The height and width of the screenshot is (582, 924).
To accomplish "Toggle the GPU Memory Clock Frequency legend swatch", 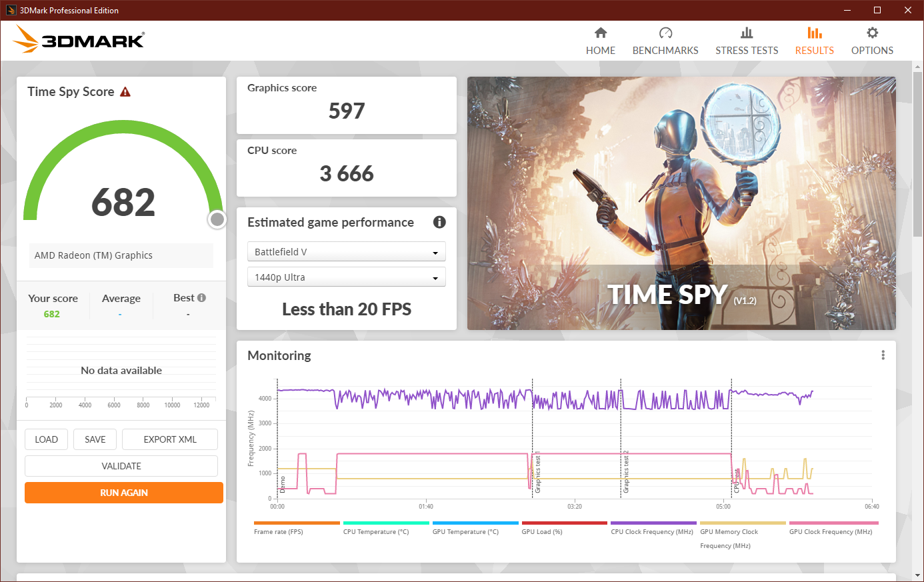I will pos(743,523).
